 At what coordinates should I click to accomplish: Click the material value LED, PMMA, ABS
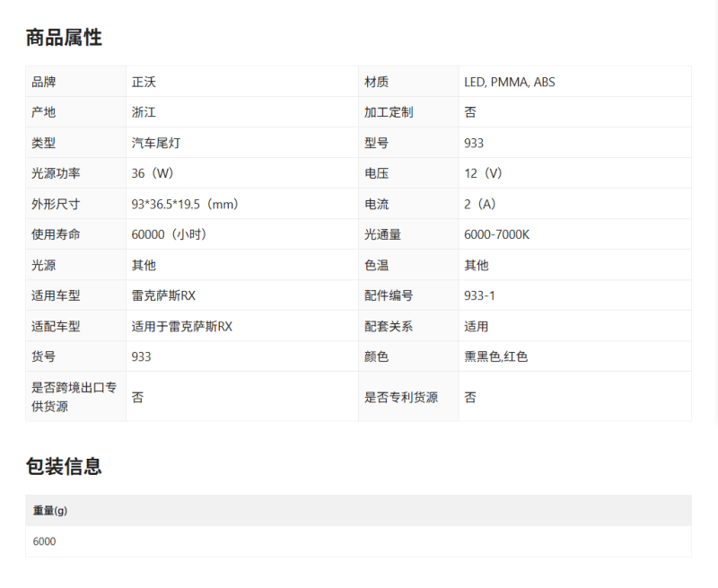coord(509,83)
